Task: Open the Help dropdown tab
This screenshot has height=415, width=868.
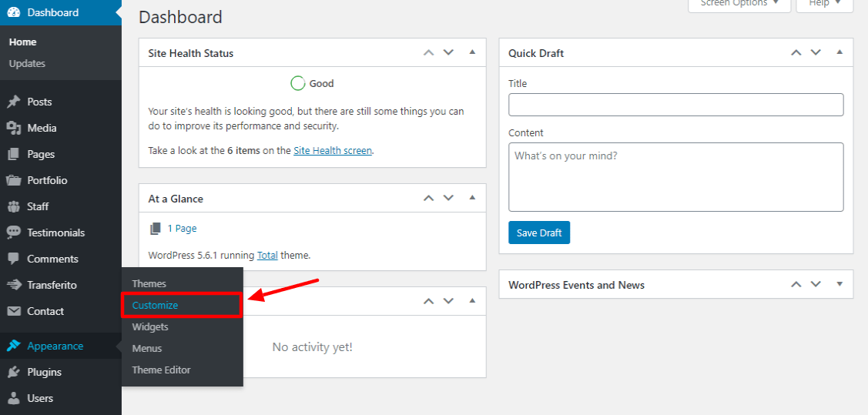Action: pos(825,5)
